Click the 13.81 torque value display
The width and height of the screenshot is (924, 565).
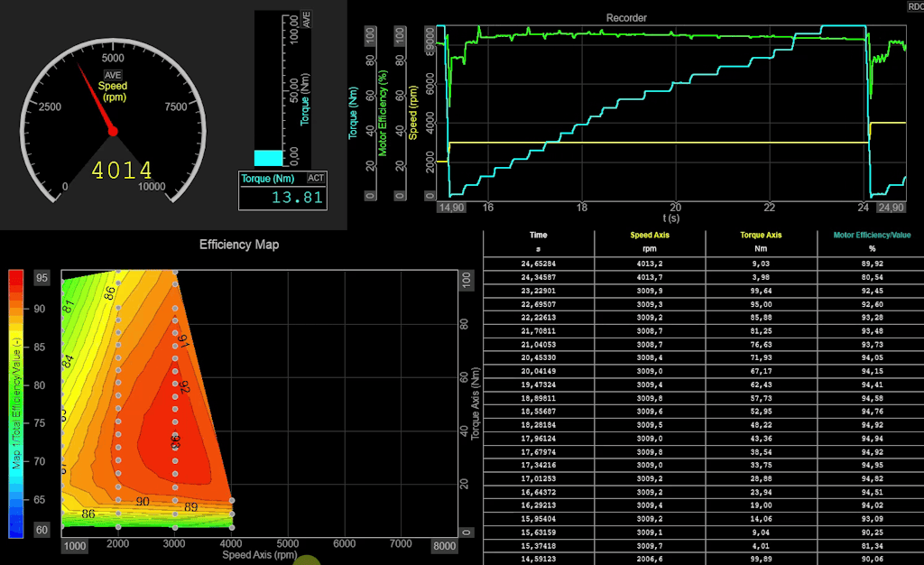[x=297, y=198]
